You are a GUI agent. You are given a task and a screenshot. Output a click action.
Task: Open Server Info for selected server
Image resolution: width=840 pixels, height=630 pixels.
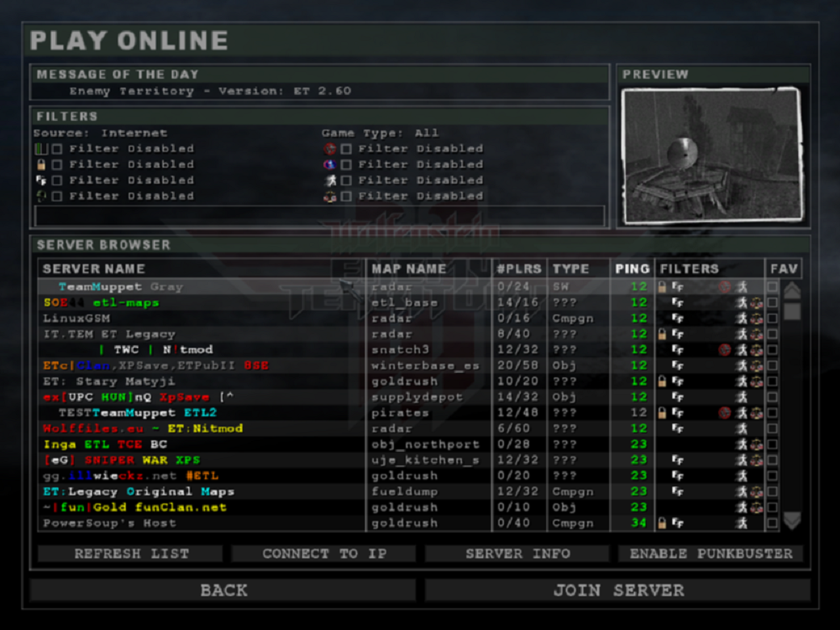517,554
